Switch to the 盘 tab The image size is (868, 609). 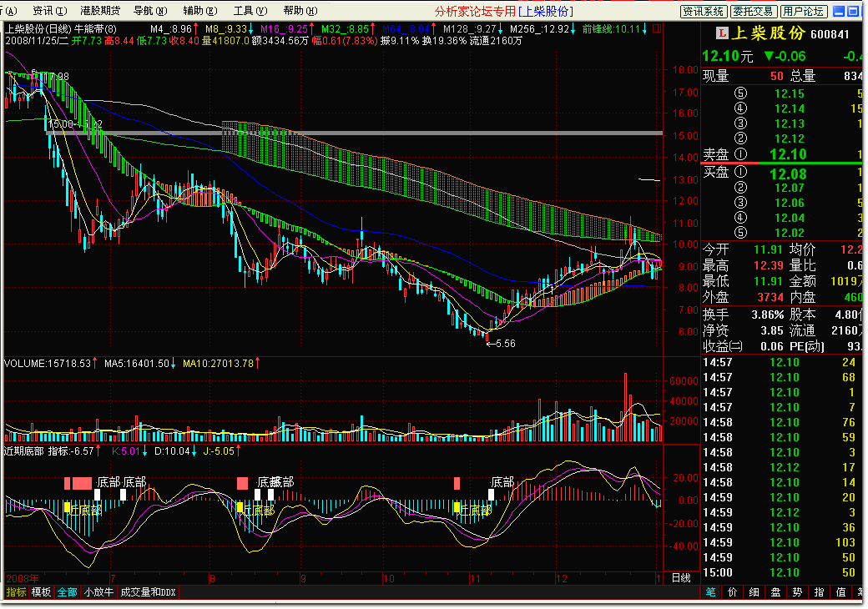click(775, 592)
